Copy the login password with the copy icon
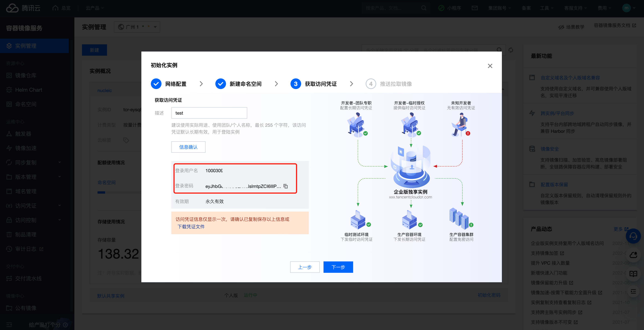 tap(286, 186)
